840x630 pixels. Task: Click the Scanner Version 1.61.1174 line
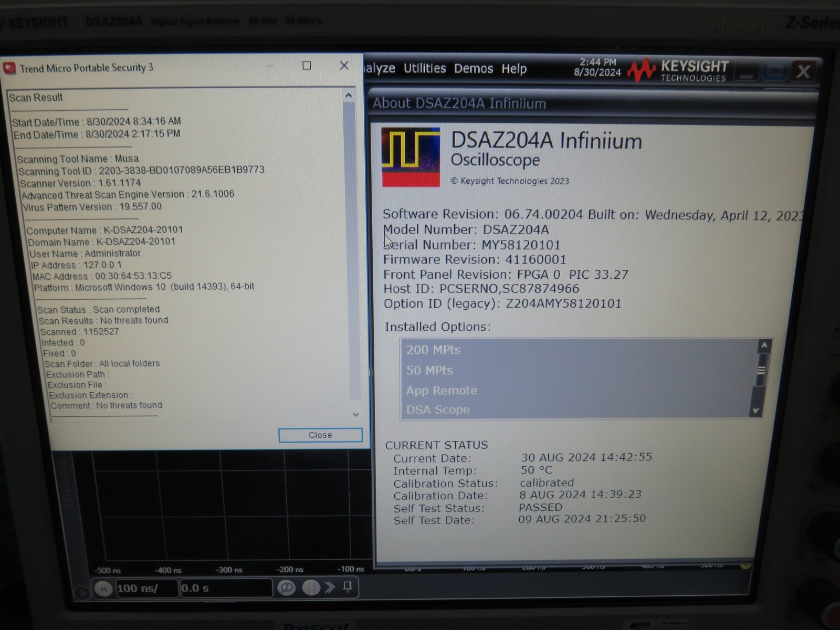click(x=80, y=183)
